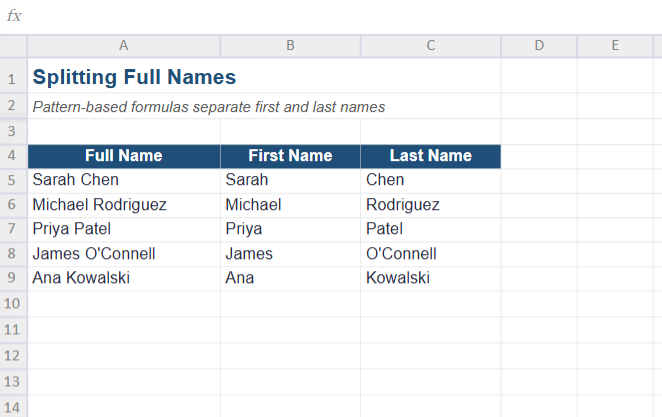Click the First Name header cell
This screenshot has width=662, height=417.
(x=290, y=156)
